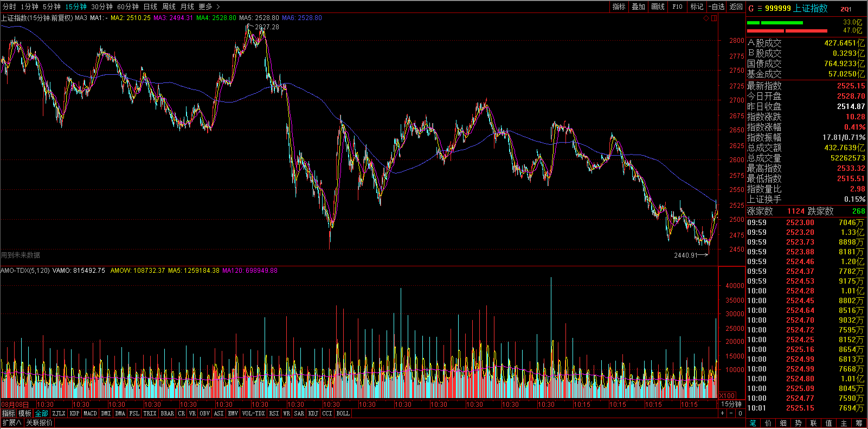Apply the BOLL indicator
The image size is (868, 429).
(343, 413)
